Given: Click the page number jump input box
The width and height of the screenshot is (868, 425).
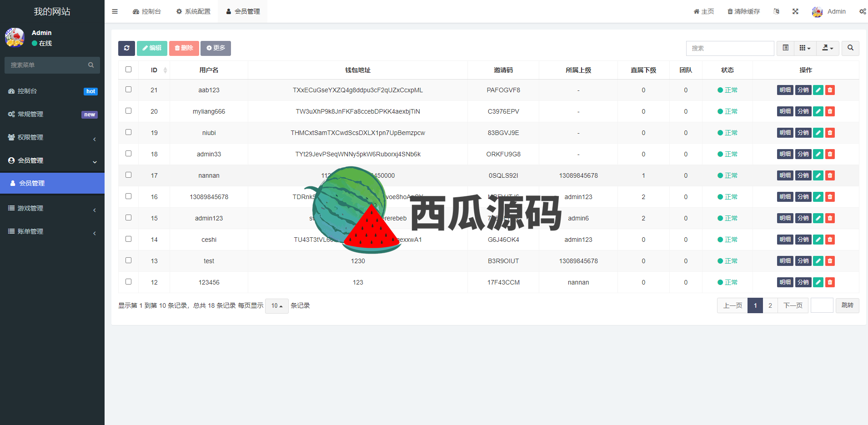Looking at the screenshot, I should click(x=822, y=305).
